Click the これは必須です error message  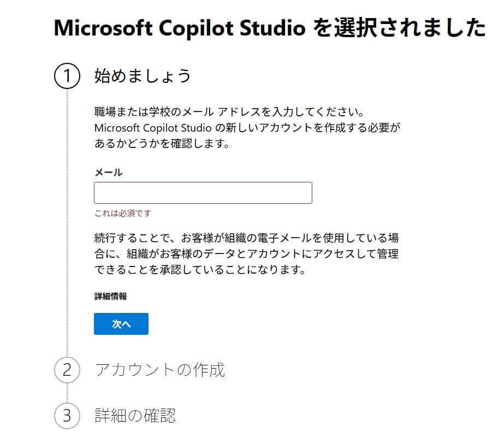click(x=122, y=213)
